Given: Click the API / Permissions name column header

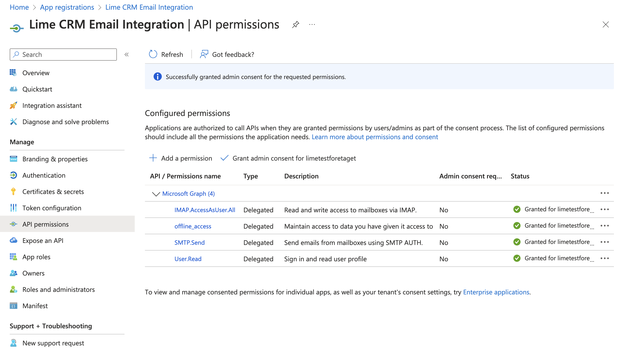Looking at the screenshot, I should tap(186, 176).
